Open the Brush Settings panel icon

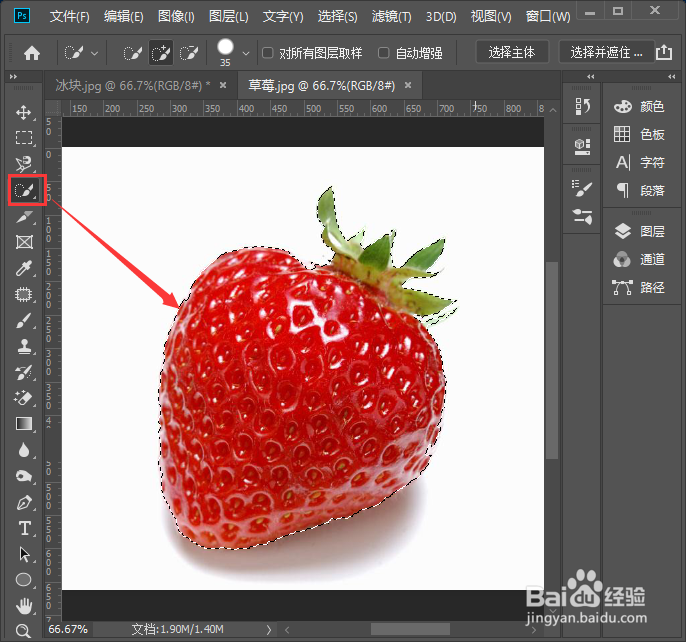(582, 188)
